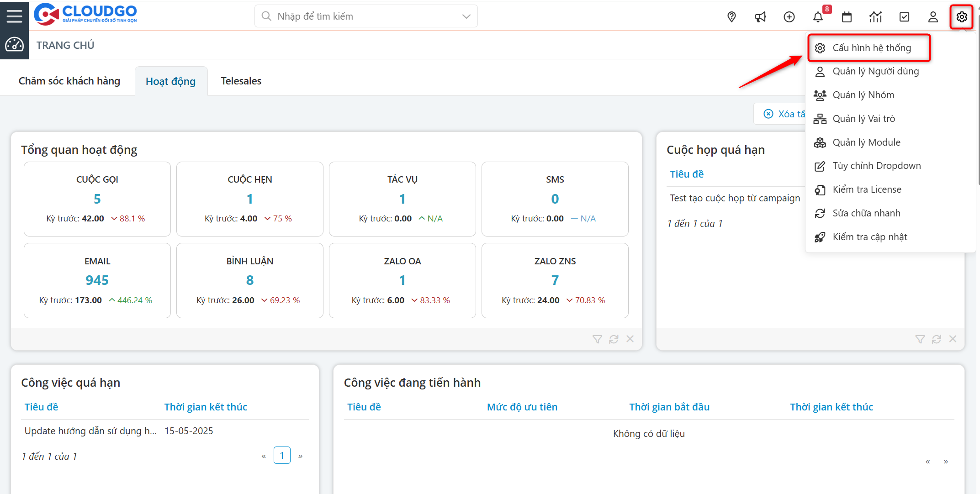
Task: Go to next page in Công việc quá hạn
Action: tap(300, 456)
